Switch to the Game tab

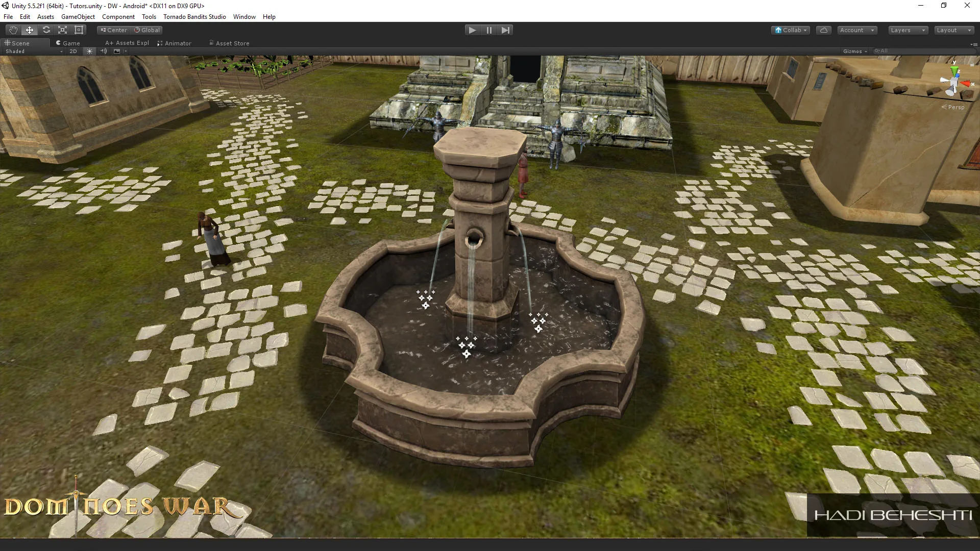pos(68,43)
